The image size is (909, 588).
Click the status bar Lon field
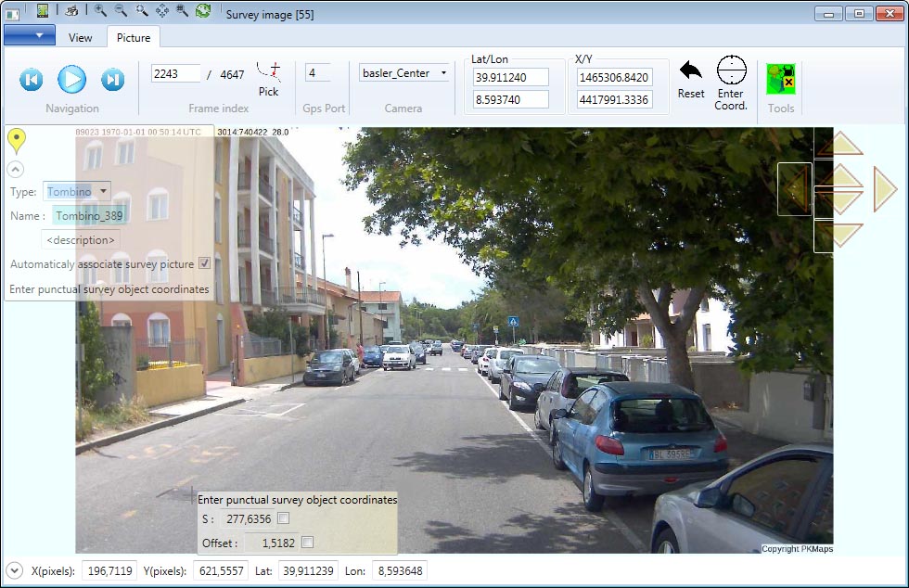tap(400, 570)
